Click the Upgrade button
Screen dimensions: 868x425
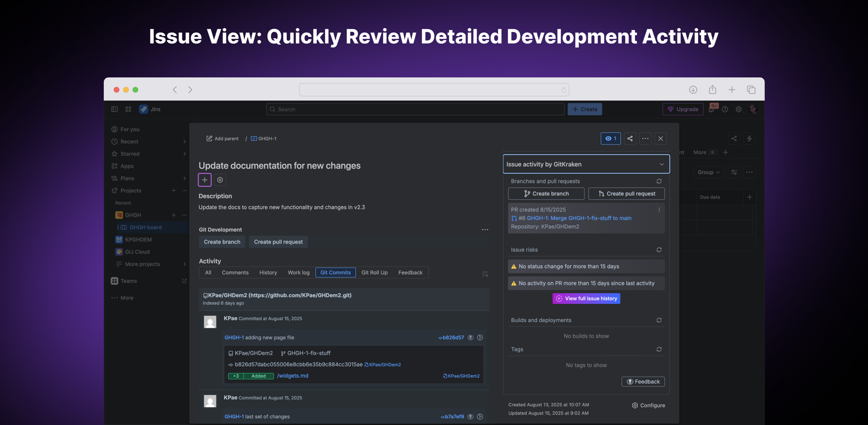click(683, 109)
